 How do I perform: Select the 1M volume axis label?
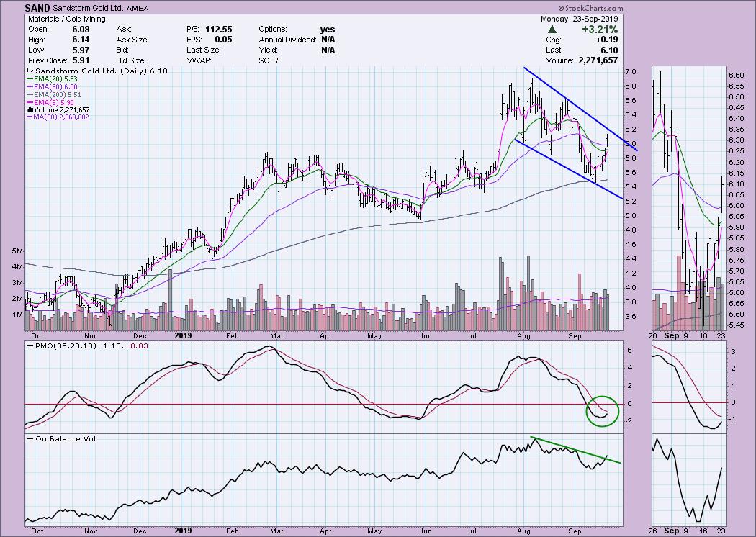click(18, 315)
